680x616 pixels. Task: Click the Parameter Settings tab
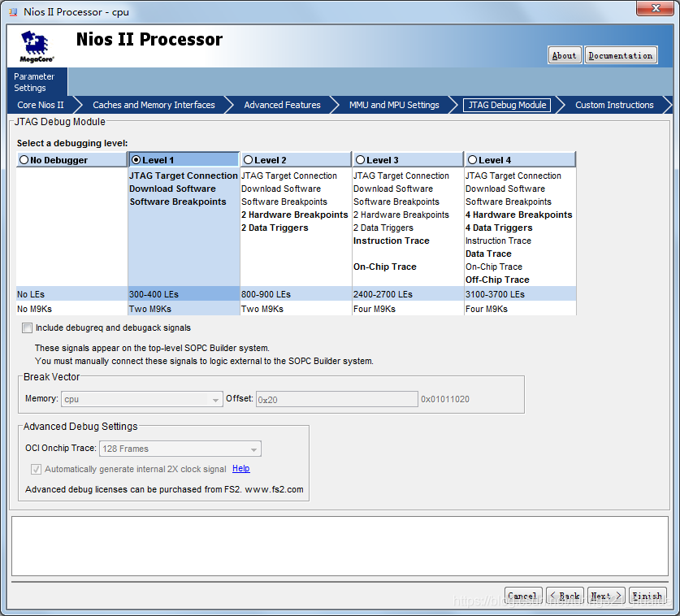(x=37, y=82)
